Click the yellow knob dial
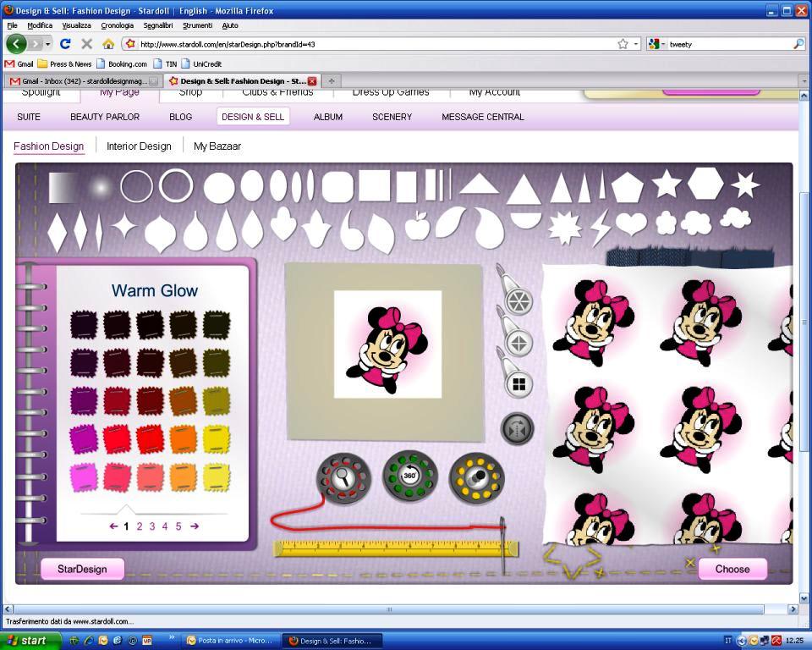The width and height of the screenshot is (812, 650). [476, 478]
